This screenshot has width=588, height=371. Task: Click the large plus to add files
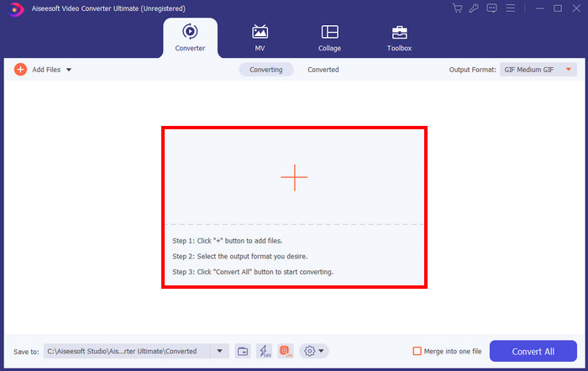point(294,178)
